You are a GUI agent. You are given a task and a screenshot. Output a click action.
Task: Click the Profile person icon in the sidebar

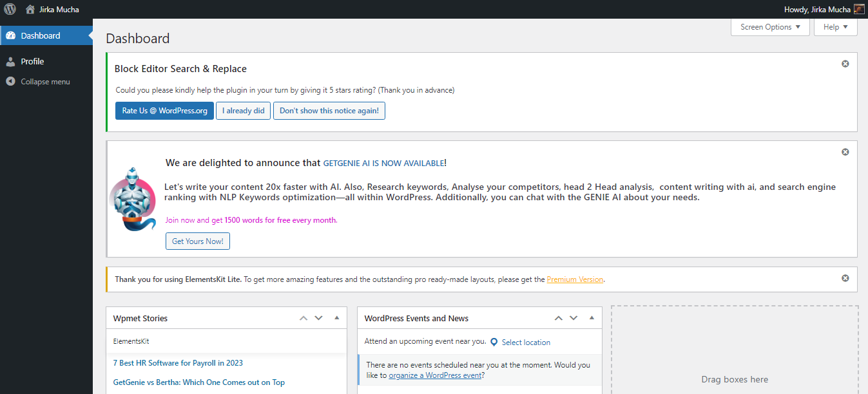10,61
